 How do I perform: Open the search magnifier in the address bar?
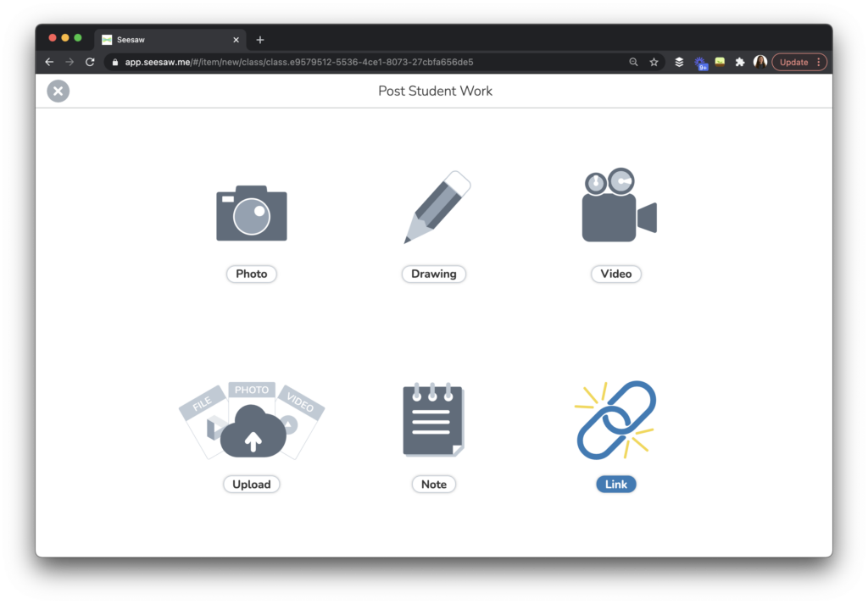(633, 62)
